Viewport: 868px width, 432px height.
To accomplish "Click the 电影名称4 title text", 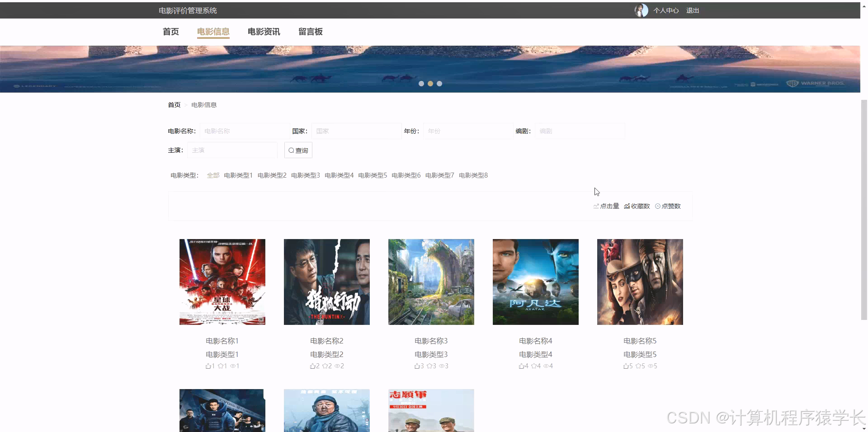I will pos(536,341).
